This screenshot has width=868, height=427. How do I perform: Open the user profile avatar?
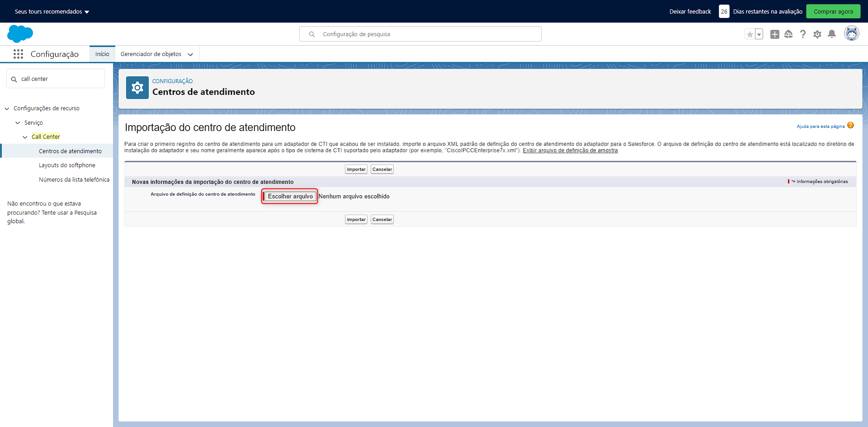tap(852, 34)
